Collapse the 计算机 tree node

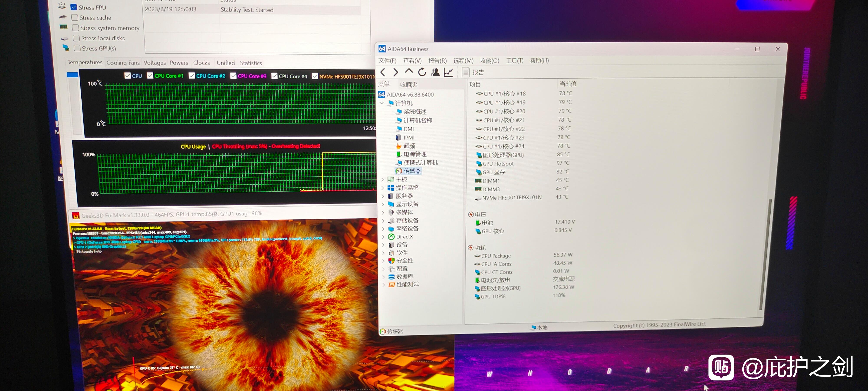(x=382, y=103)
